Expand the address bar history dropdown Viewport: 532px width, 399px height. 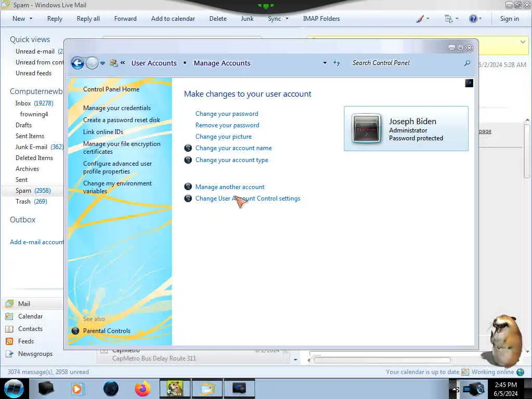pos(325,63)
